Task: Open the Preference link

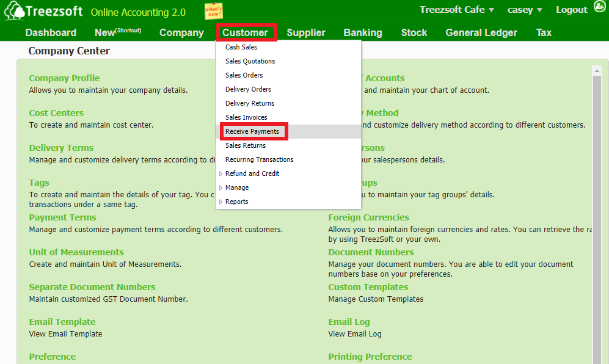Action: click(x=53, y=357)
